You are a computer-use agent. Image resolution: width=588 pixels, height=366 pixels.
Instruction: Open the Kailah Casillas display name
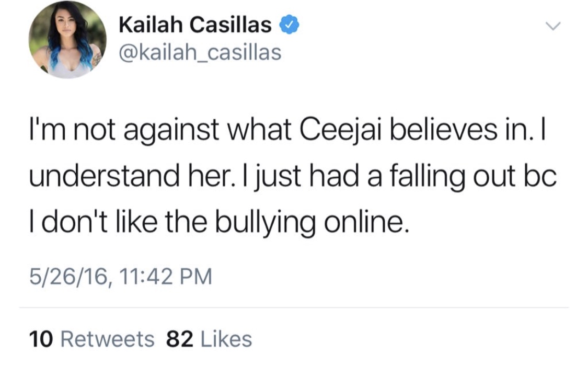(x=195, y=25)
